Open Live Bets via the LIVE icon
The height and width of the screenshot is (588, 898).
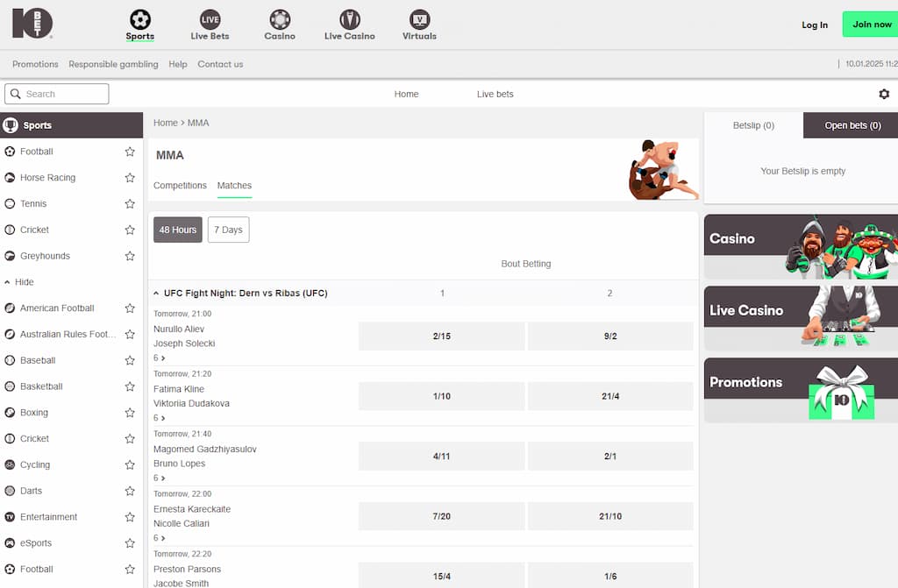210,19
